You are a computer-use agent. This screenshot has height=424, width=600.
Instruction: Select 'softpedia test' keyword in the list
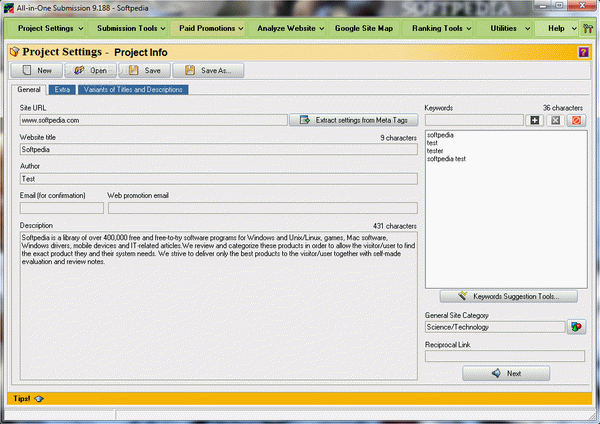(x=447, y=159)
